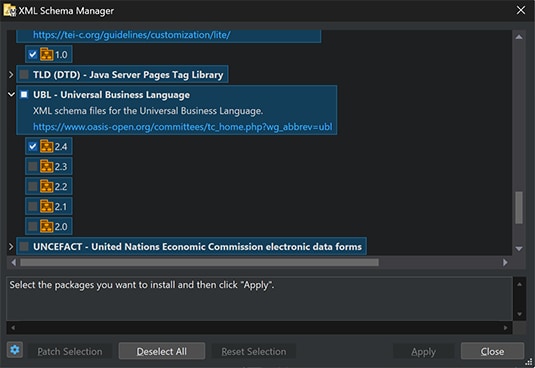Close the XML Schema Manager window
Screen dimensions: 535x368
coord(521,10)
